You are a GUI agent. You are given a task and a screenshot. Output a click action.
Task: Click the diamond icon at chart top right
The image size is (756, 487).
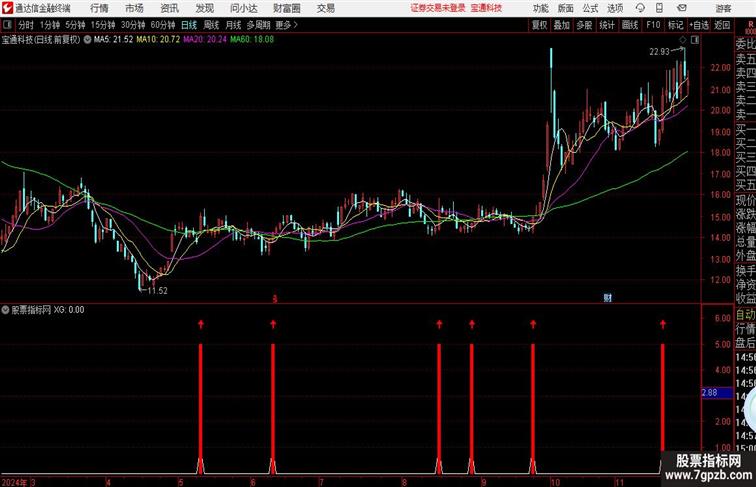pyautogui.click(x=682, y=40)
